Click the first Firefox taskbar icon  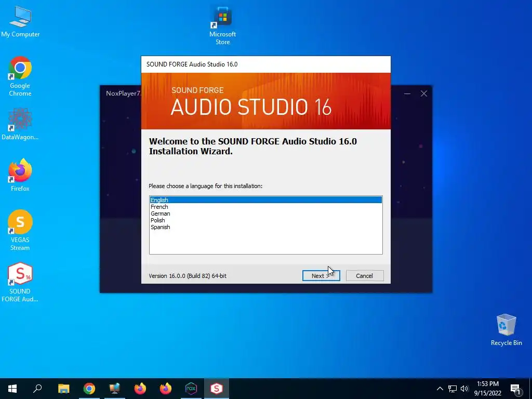click(140, 389)
